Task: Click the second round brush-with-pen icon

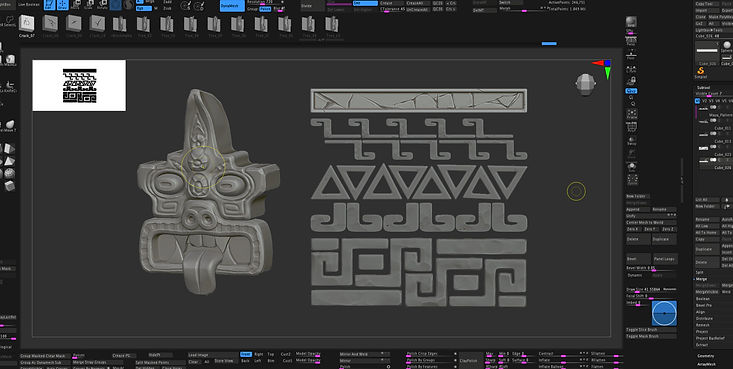Action: tap(199, 6)
